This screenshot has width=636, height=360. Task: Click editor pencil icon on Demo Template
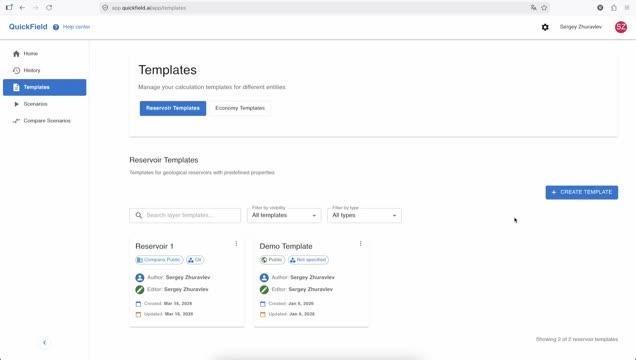(x=264, y=289)
